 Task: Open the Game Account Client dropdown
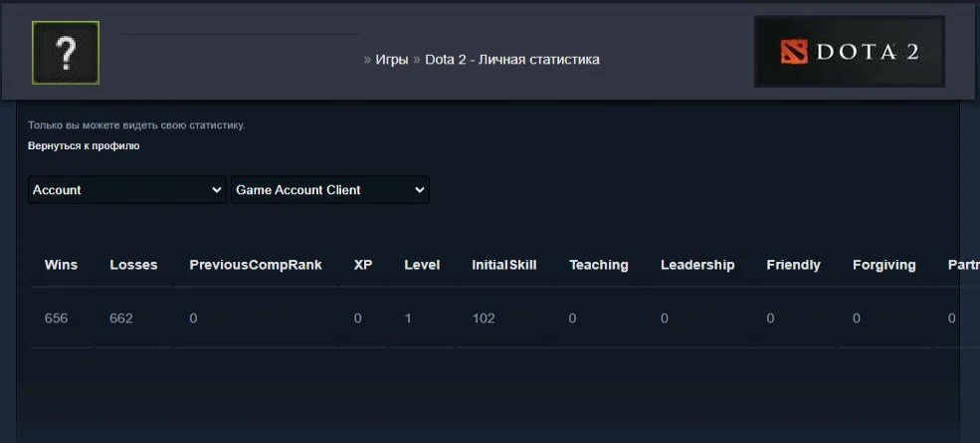329,189
